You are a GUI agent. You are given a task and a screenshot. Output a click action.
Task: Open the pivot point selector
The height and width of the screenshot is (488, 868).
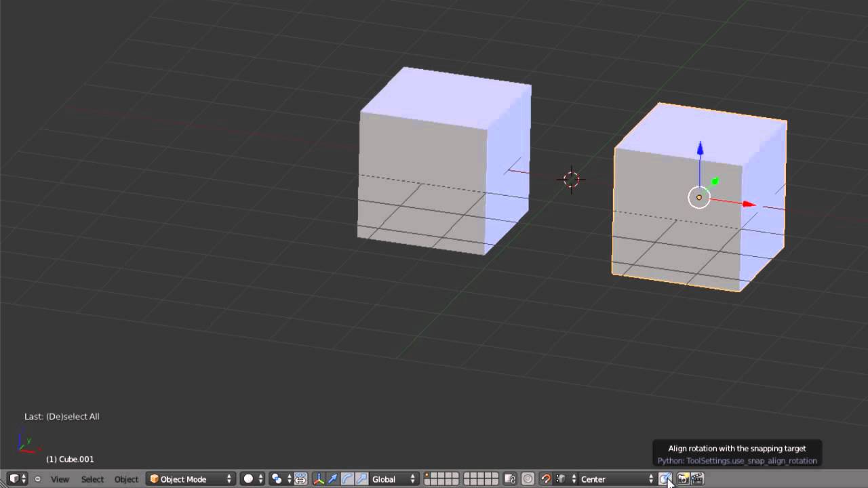point(281,479)
